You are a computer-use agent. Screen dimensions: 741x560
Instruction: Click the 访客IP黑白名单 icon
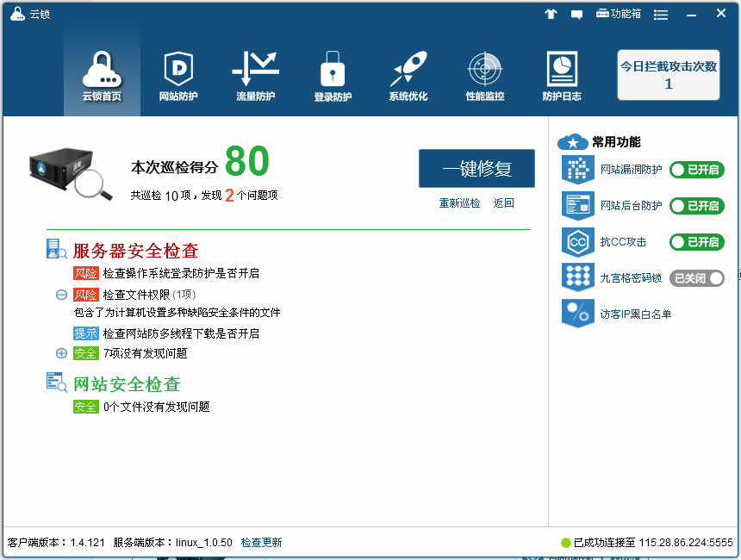coord(577,314)
